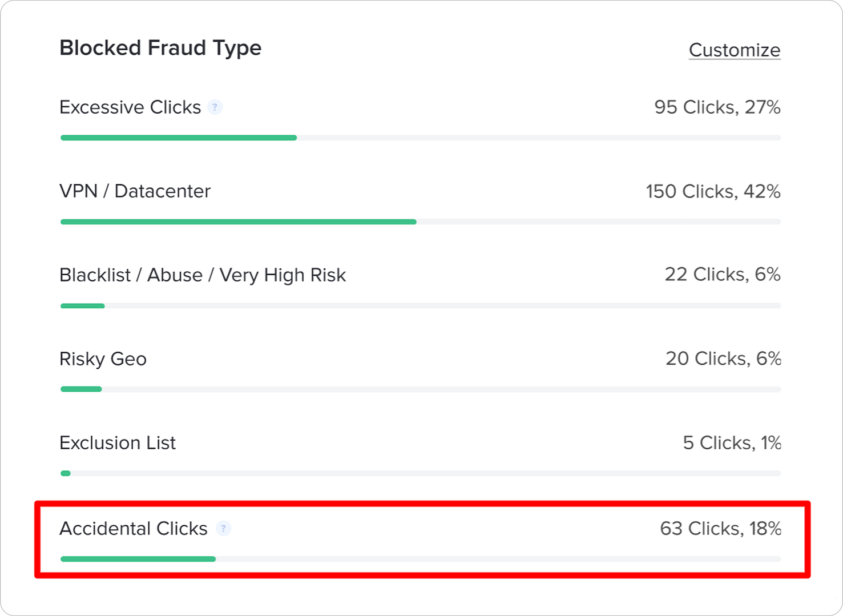Click the Risky Geo progress bar
The image size is (843, 616).
(420, 389)
